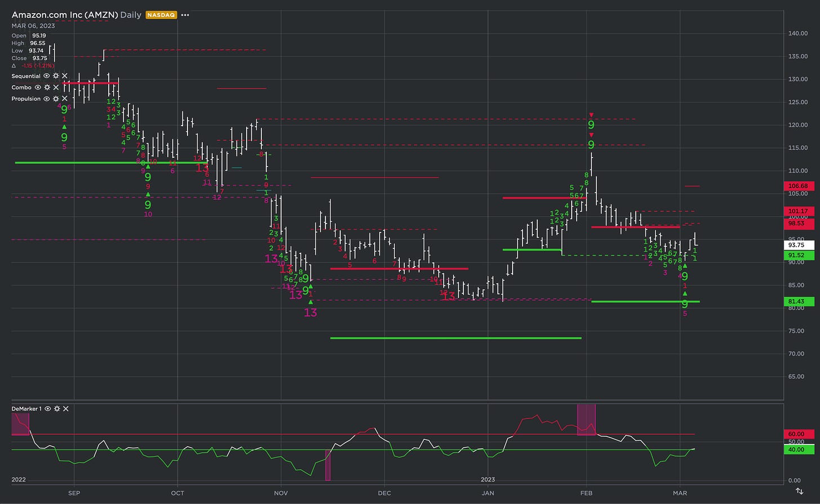The image size is (820, 504).
Task: Open Sequential indicator settings gear
Action: (56, 76)
